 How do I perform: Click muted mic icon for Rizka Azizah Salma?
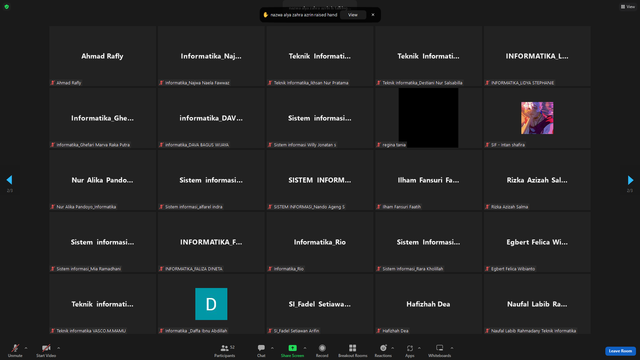coord(487,207)
